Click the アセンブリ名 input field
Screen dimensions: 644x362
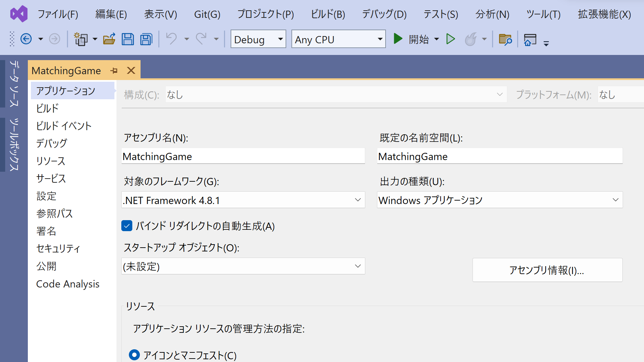243,156
